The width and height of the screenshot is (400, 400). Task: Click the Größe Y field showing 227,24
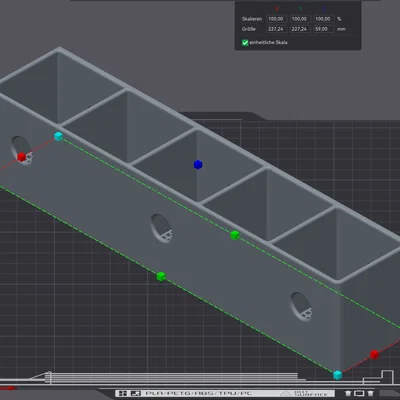[x=300, y=29]
